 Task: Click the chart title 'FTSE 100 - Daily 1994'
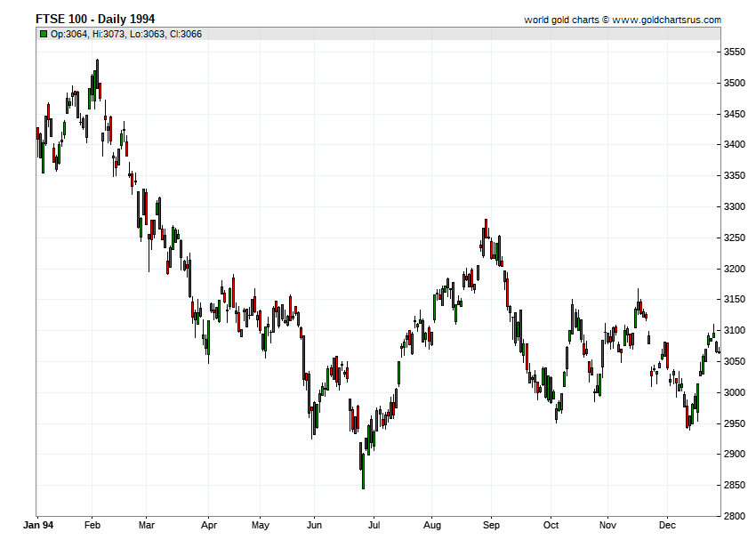pyautogui.click(x=95, y=19)
